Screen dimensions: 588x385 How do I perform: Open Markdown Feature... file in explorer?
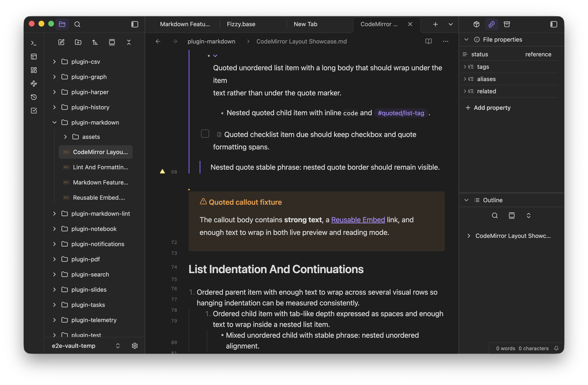click(x=96, y=182)
